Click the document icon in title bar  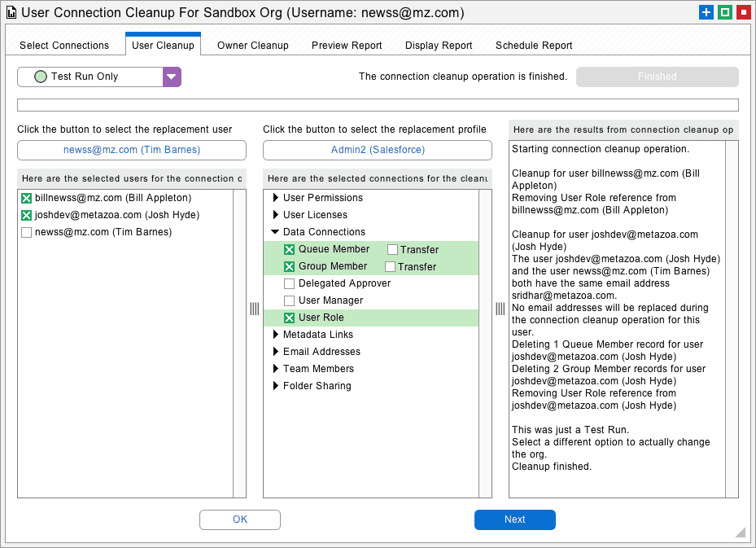11,12
